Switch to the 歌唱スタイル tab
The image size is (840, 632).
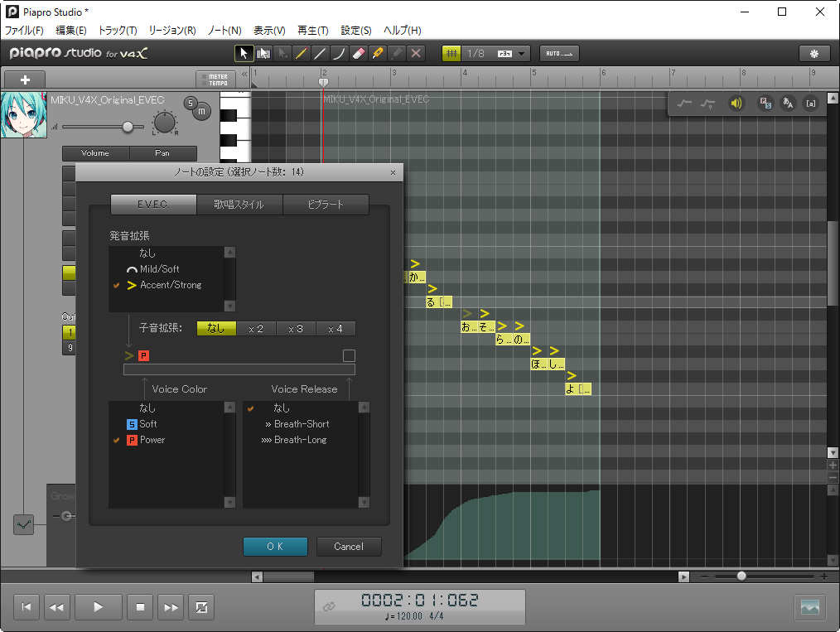(239, 204)
